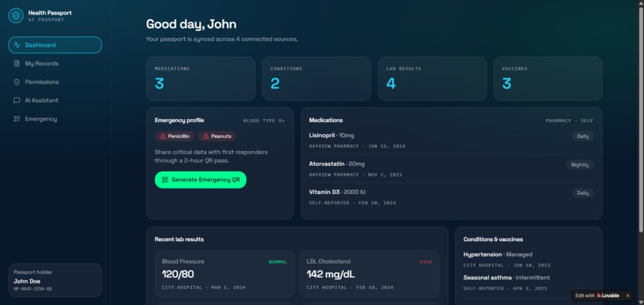Click the Recent lab results heading
Viewport: 644px width, 305px height.
tap(179, 240)
